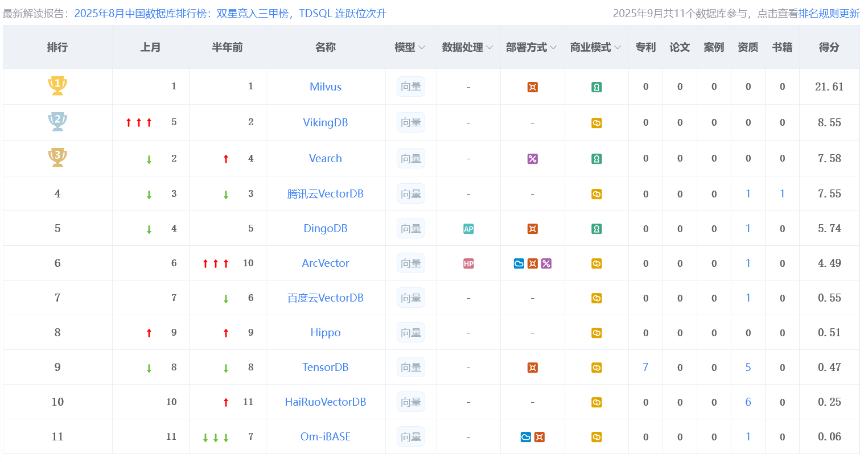Open the VikingDB database link
The width and height of the screenshot is (868, 462).
(x=326, y=122)
